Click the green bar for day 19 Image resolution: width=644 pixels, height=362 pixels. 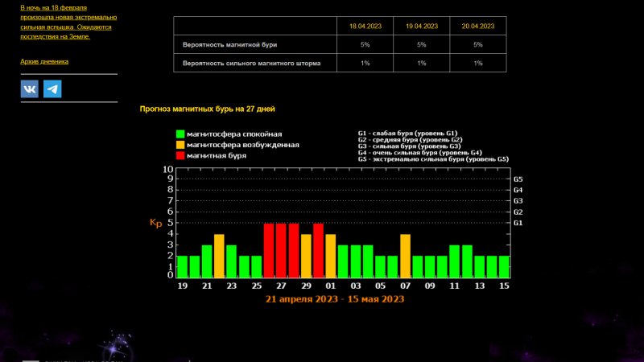pyautogui.click(x=182, y=267)
